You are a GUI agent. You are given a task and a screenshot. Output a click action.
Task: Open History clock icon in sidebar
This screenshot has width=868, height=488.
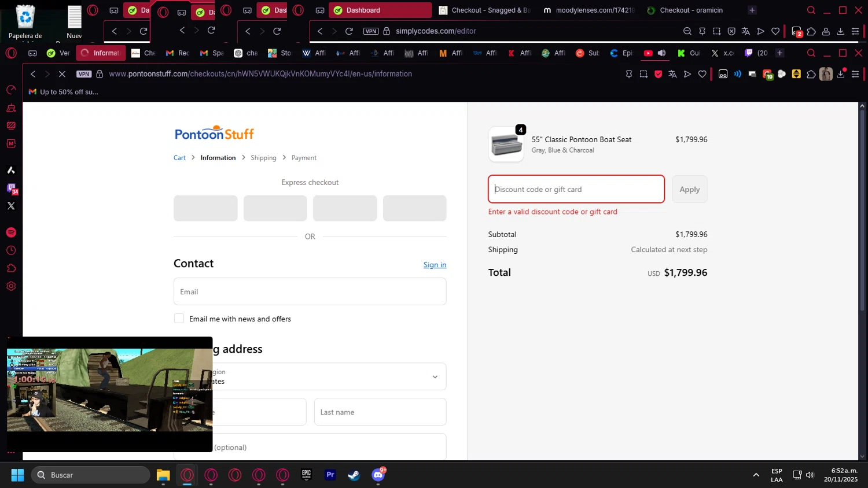pos(11,250)
